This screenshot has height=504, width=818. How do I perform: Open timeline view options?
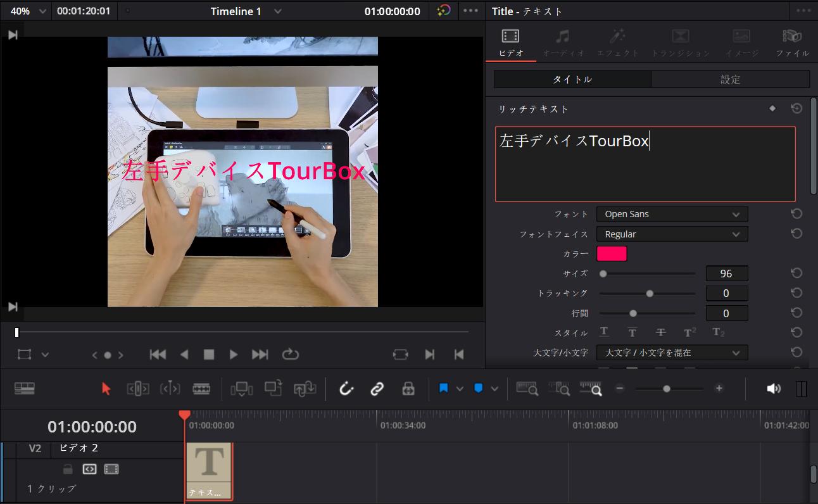point(25,389)
